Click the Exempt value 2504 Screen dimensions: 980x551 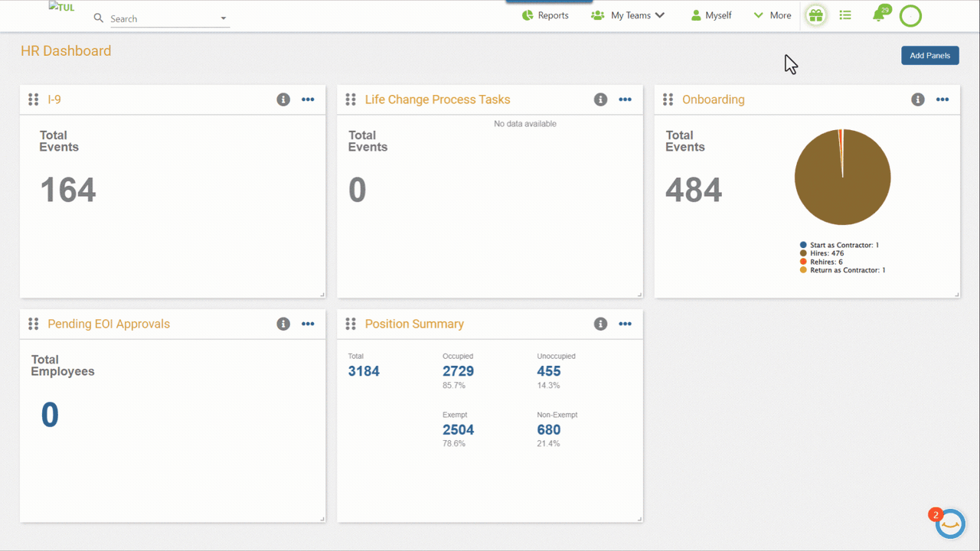click(x=458, y=429)
